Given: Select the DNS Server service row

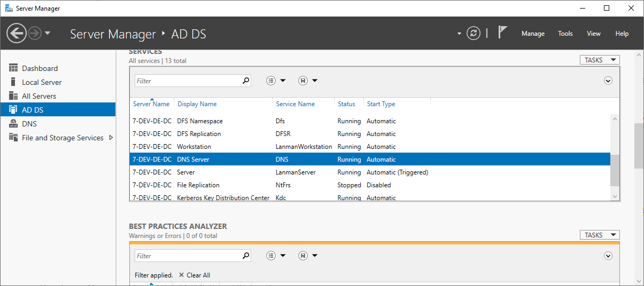Looking at the screenshot, I should 370,160.
